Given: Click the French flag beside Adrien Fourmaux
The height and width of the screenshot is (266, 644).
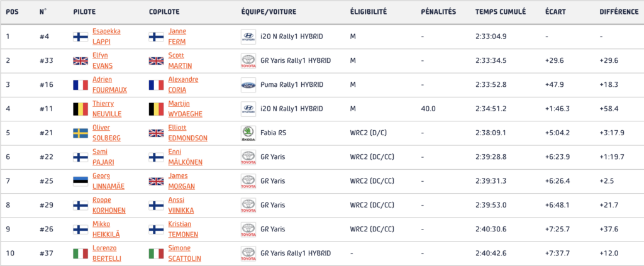Looking at the screenshot, I should tap(80, 84).
